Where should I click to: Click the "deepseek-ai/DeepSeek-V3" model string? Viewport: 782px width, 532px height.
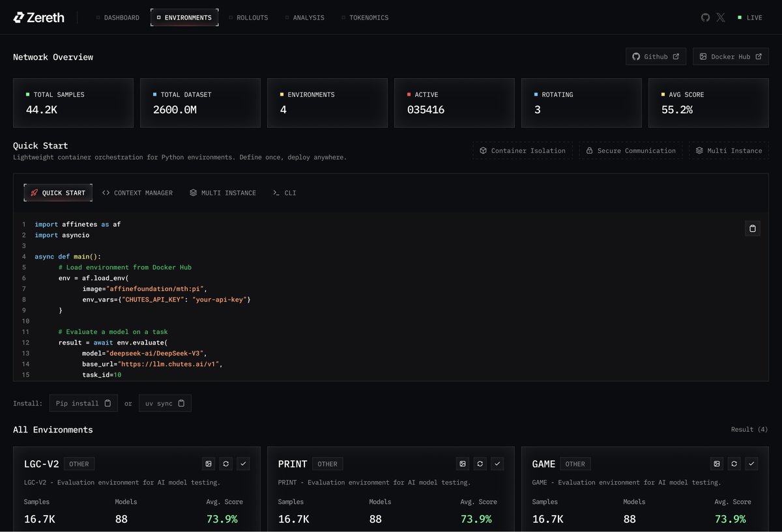point(156,353)
